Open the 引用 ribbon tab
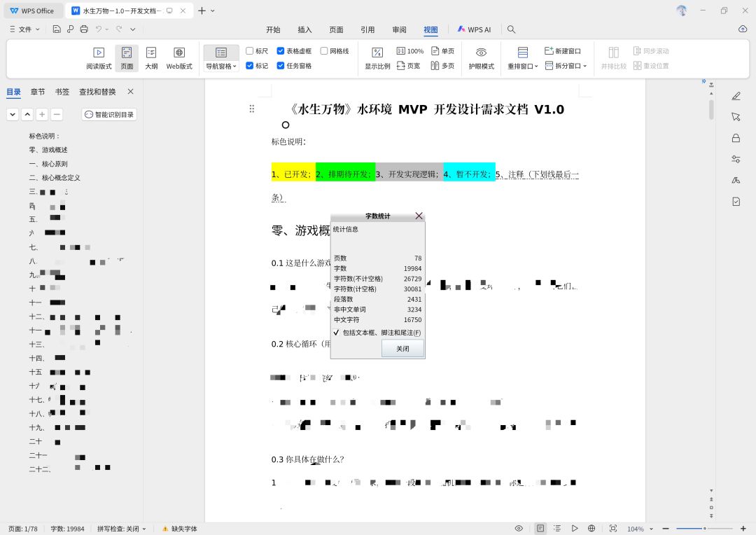756x535 pixels. [367, 29]
